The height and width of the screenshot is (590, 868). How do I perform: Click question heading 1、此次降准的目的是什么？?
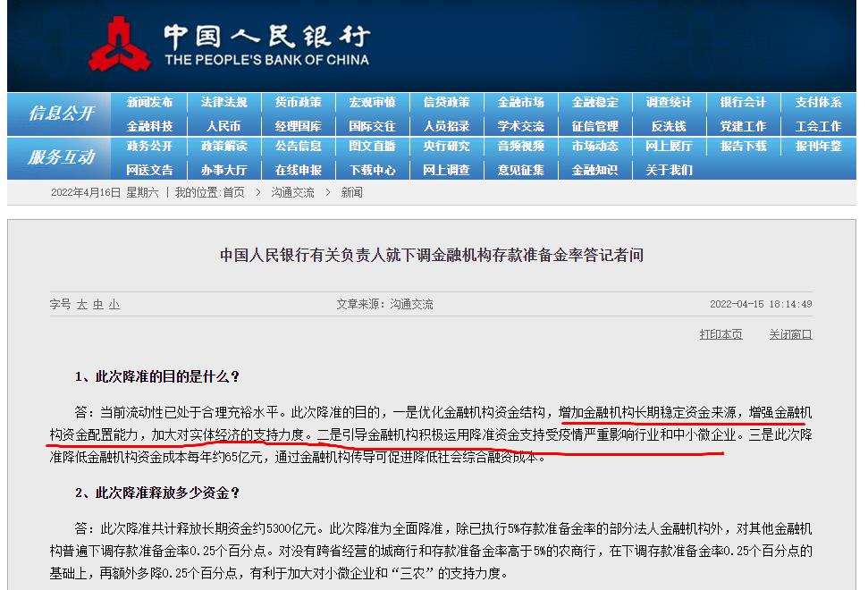[x=157, y=377]
